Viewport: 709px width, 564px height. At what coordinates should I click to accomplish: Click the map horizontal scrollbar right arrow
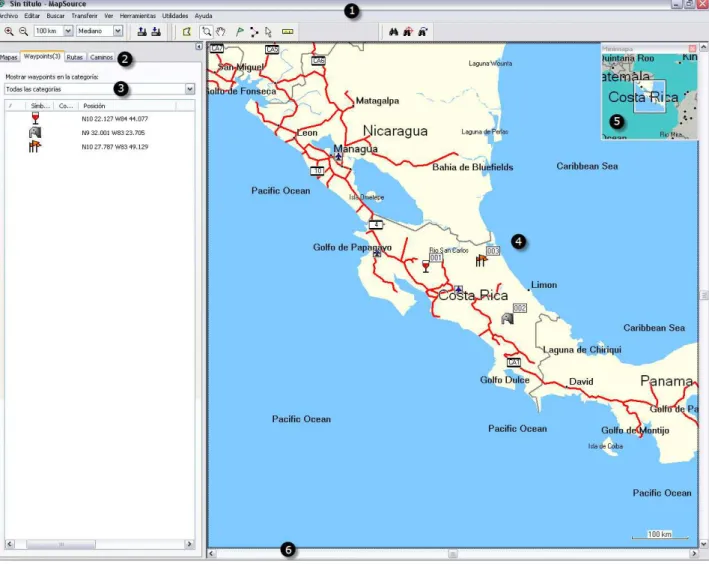pos(694,554)
